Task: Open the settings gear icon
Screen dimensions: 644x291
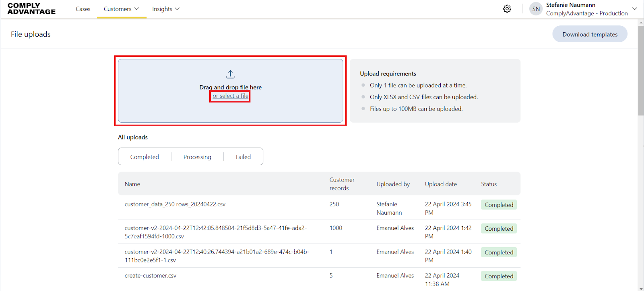Action: click(x=507, y=9)
